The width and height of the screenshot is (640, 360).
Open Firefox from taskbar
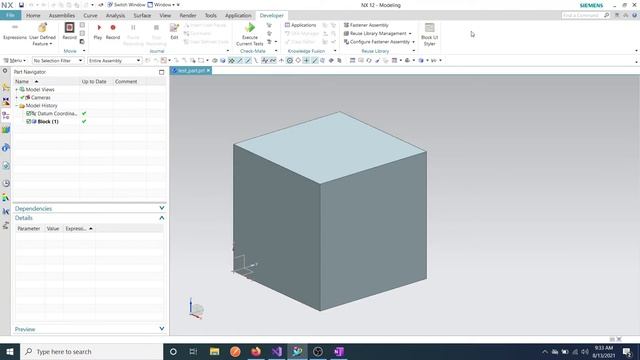click(x=256, y=351)
